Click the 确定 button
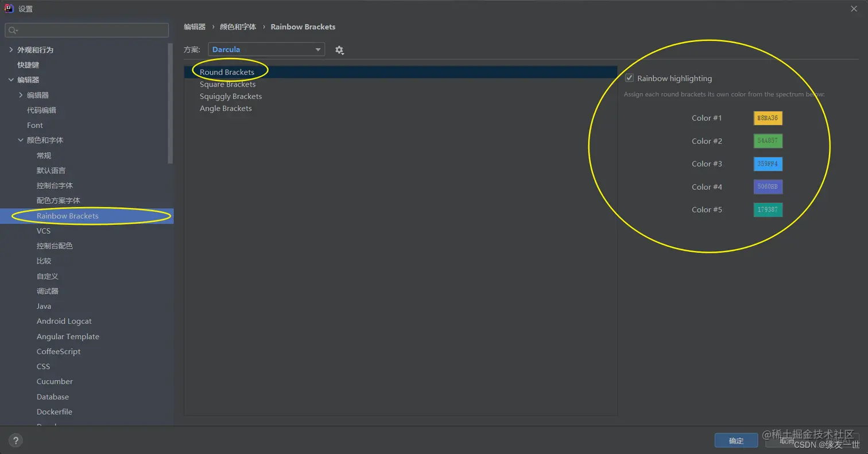 [x=736, y=441]
